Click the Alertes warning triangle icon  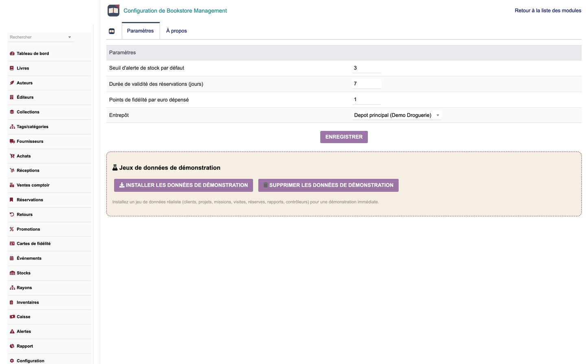12,331
